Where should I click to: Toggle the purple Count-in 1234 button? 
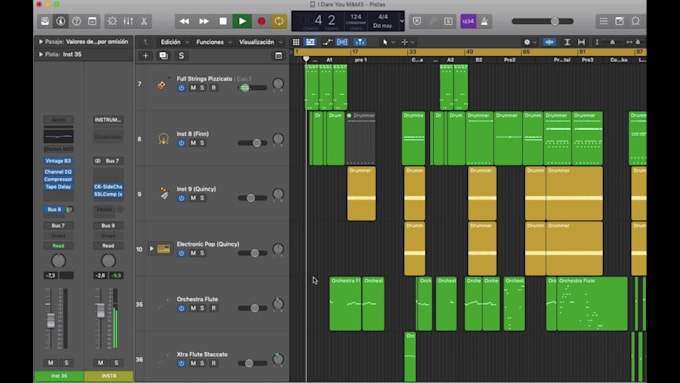[468, 21]
